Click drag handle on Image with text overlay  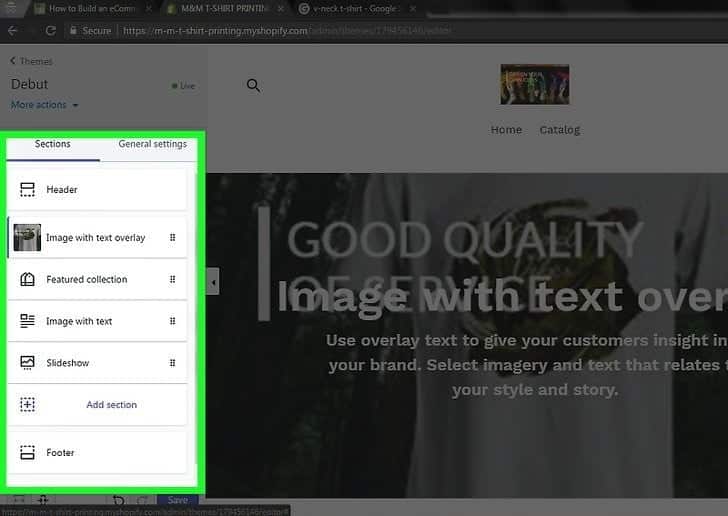pyautogui.click(x=173, y=238)
